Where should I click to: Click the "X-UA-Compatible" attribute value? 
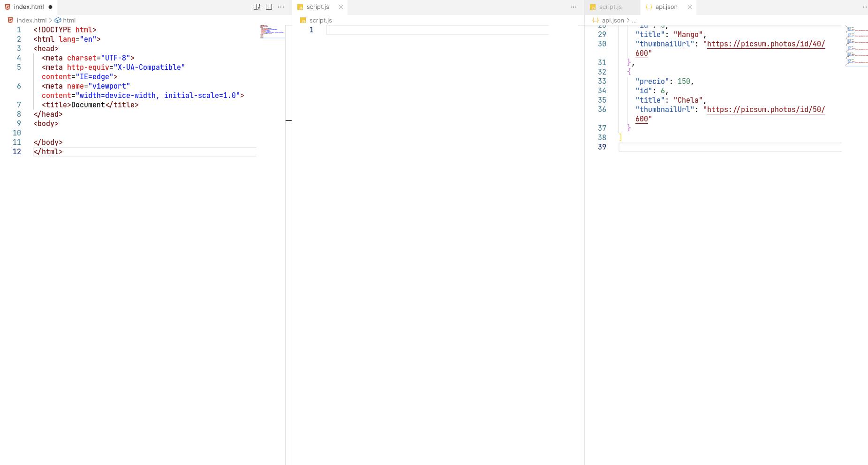pyautogui.click(x=149, y=67)
